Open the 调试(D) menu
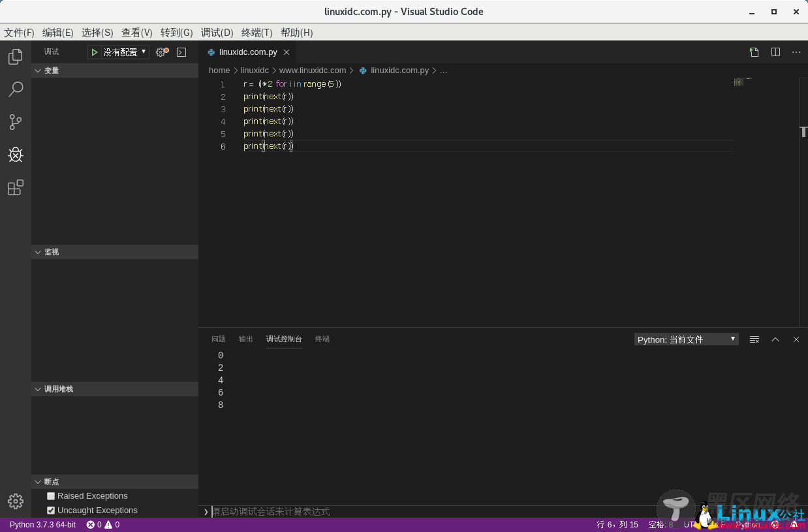Viewport: 808px width, 532px height. [x=217, y=33]
